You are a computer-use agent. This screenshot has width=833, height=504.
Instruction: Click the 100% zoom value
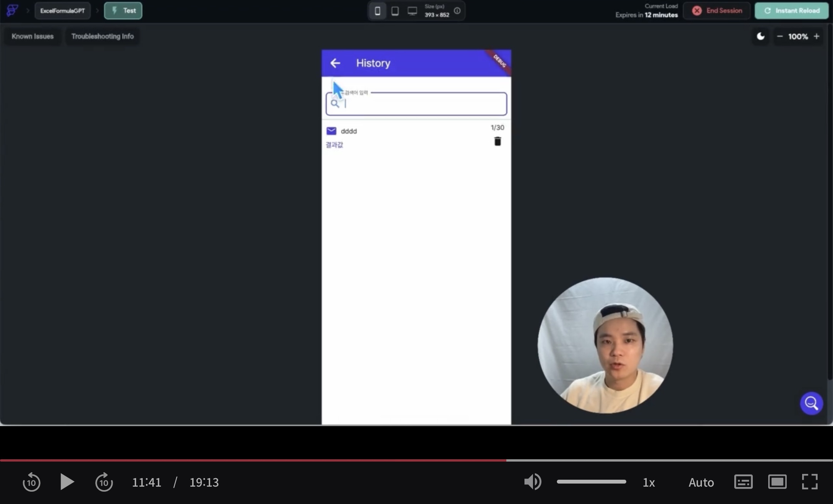(798, 36)
